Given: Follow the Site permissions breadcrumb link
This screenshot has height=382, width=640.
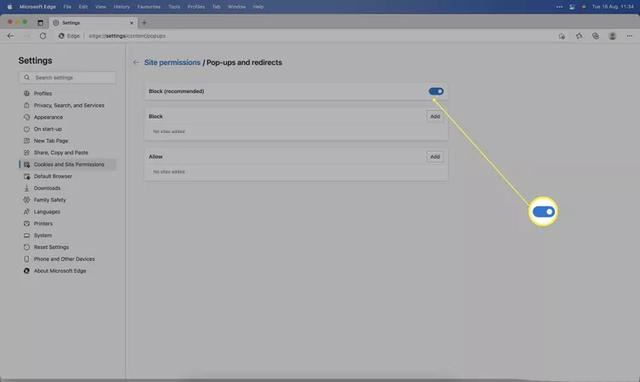Looking at the screenshot, I should (x=172, y=62).
